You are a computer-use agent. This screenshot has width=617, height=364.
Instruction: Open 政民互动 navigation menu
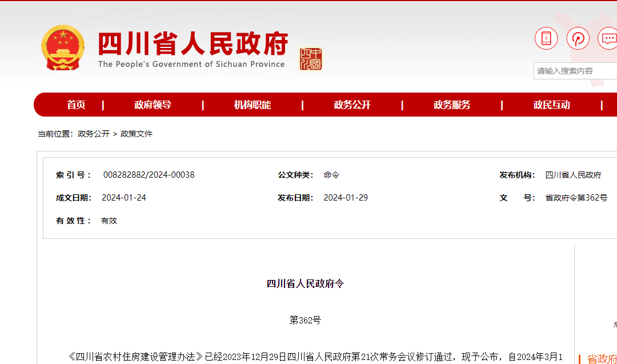point(551,105)
